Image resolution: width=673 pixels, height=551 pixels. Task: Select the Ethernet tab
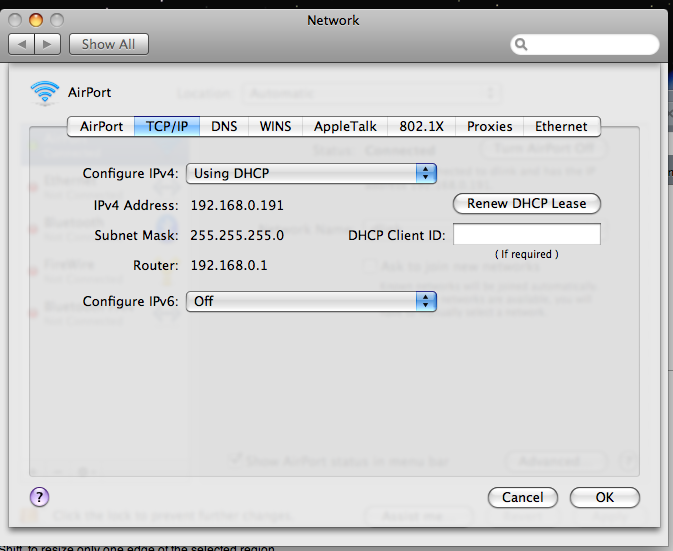[561, 126]
